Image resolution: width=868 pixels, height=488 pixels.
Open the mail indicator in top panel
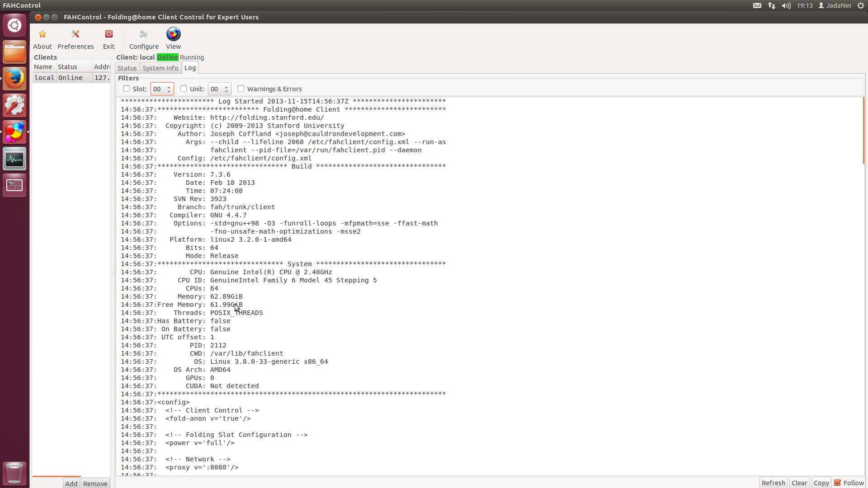pos(757,5)
